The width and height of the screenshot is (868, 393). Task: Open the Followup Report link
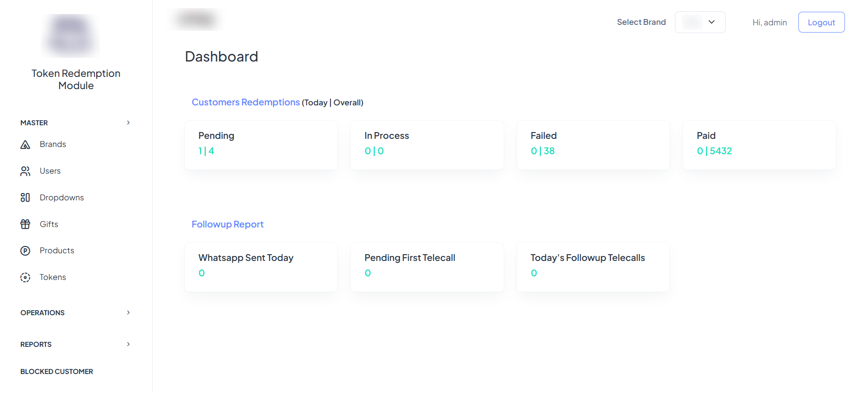(227, 224)
